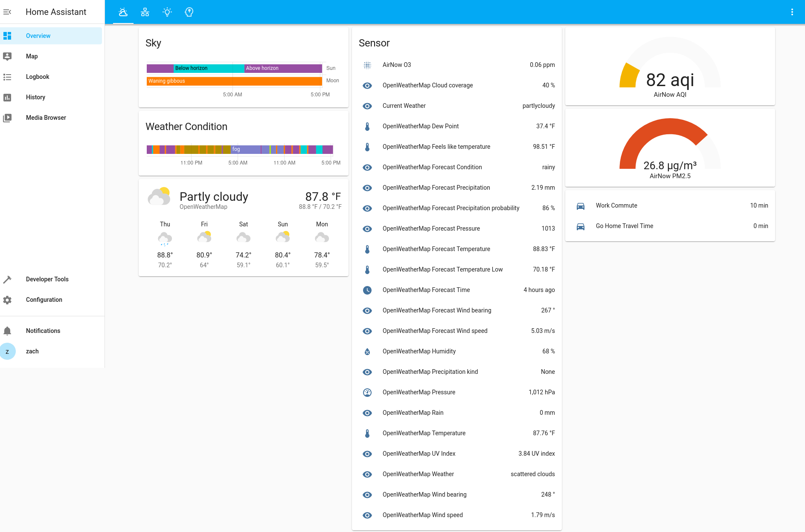Image resolution: width=805 pixels, height=532 pixels.
Task: Open the AirNow PM2.5 gauge card
Action: click(670, 148)
